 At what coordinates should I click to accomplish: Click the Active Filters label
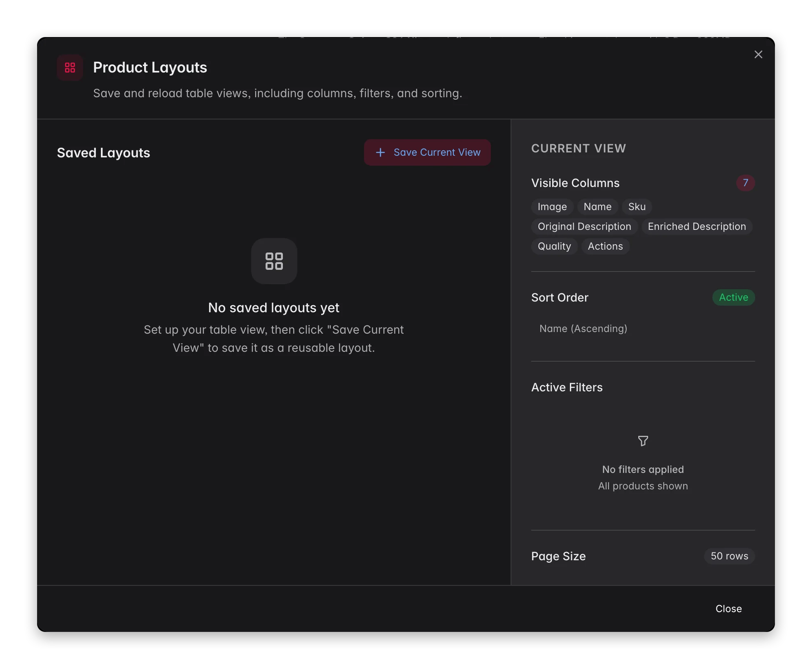click(567, 387)
